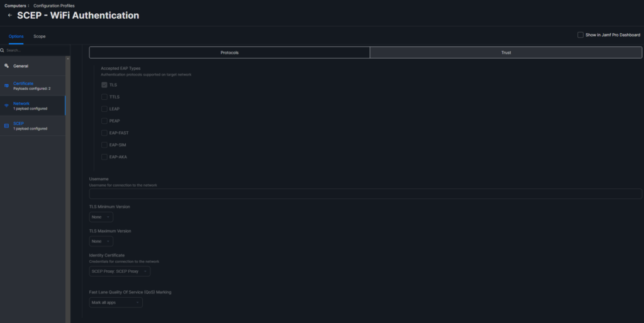
Task: Enable the PEAP checkbox
Action: tap(104, 121)
